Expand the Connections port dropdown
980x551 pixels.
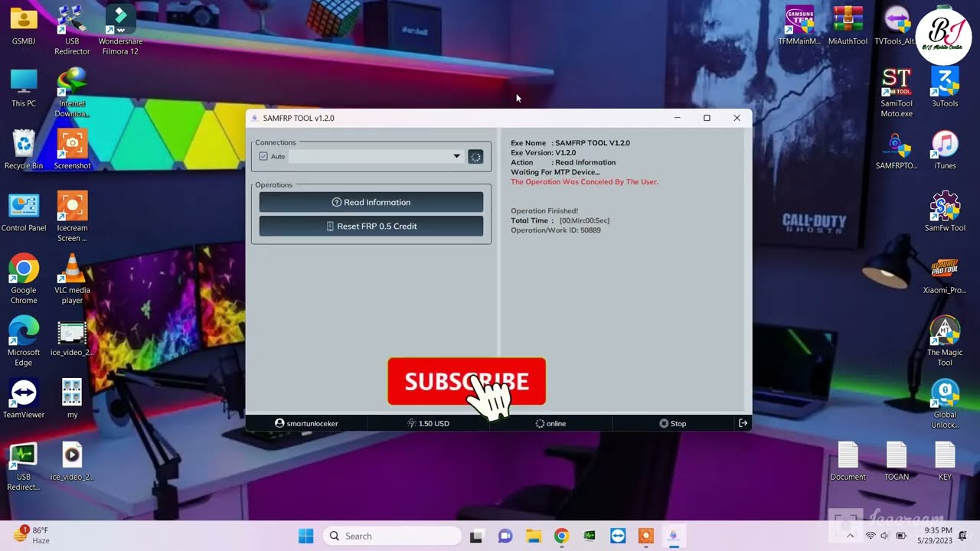[x=456, y=156]
